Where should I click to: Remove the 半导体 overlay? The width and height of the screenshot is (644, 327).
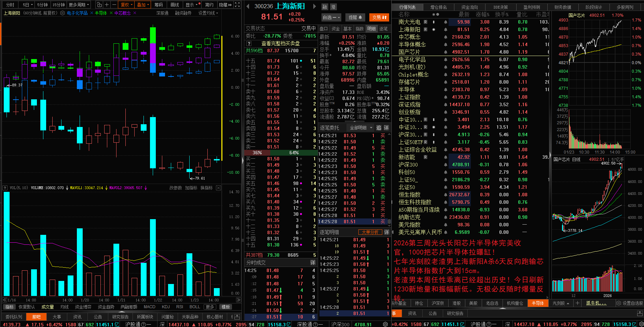coord(111,13)
